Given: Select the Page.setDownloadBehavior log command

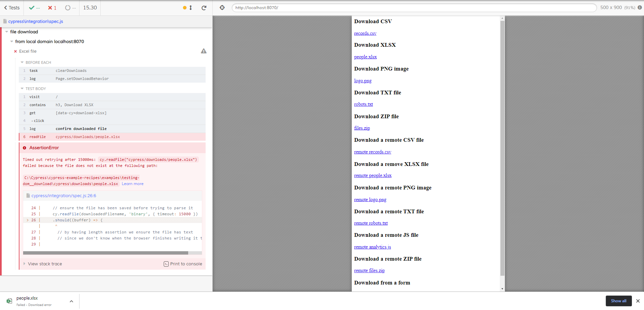Looking at the screenshot, I should 112,79.
